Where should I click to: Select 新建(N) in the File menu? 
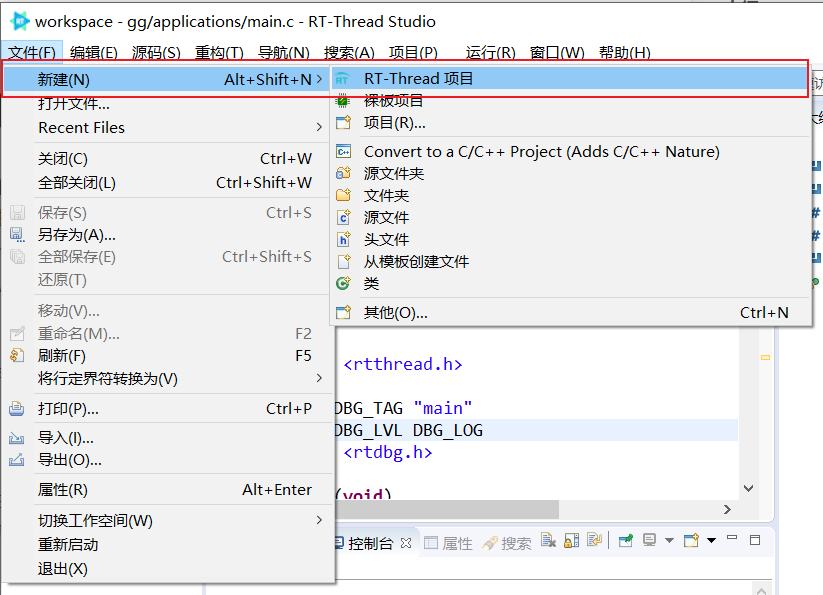[x=167, y=79]
